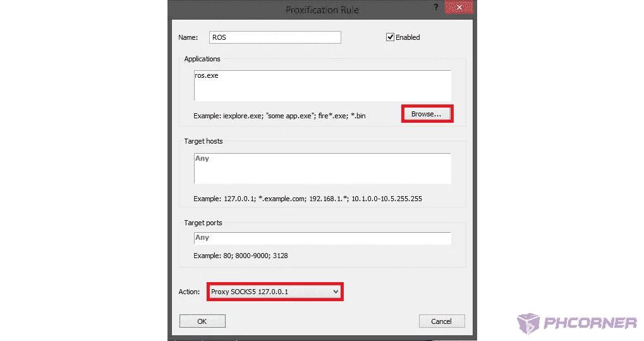
Task: Cancel the Proxification Rule dialog
Action: click(442, 321)
